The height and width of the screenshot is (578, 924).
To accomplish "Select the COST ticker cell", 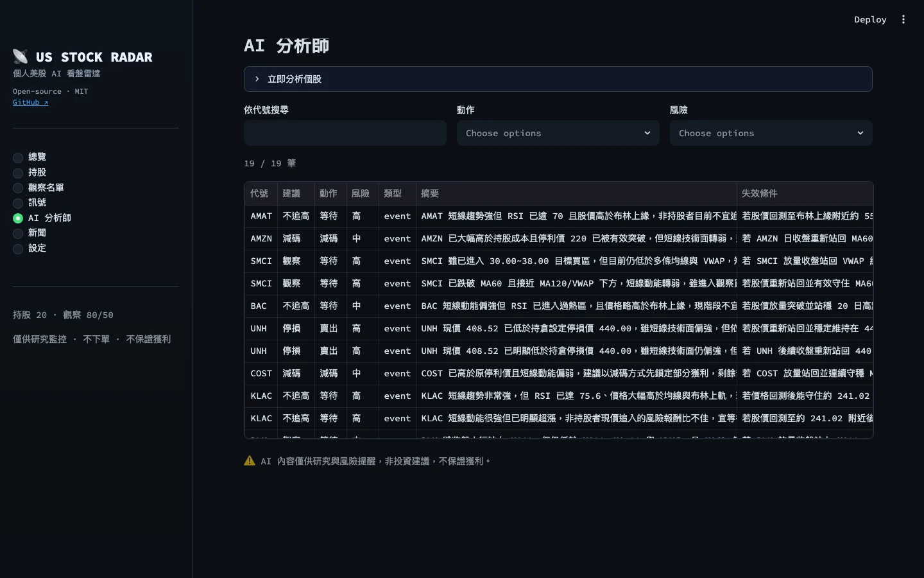I will [261, 373].
